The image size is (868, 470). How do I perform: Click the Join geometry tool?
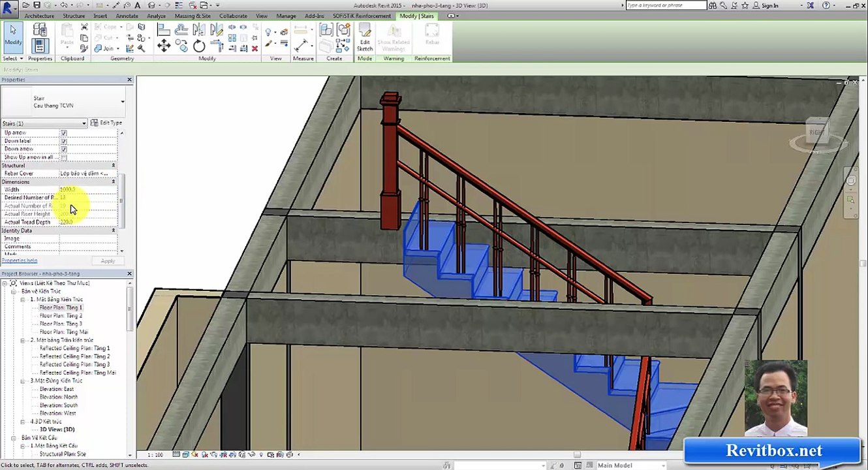pyautogui.click(x=104, y=48)
